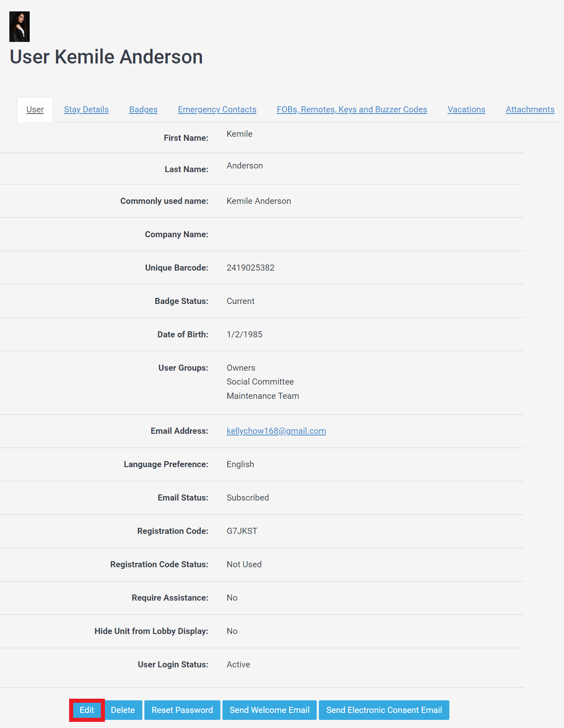Switch to the Attachments tab

pyautogui.click(x=530, y=109)
